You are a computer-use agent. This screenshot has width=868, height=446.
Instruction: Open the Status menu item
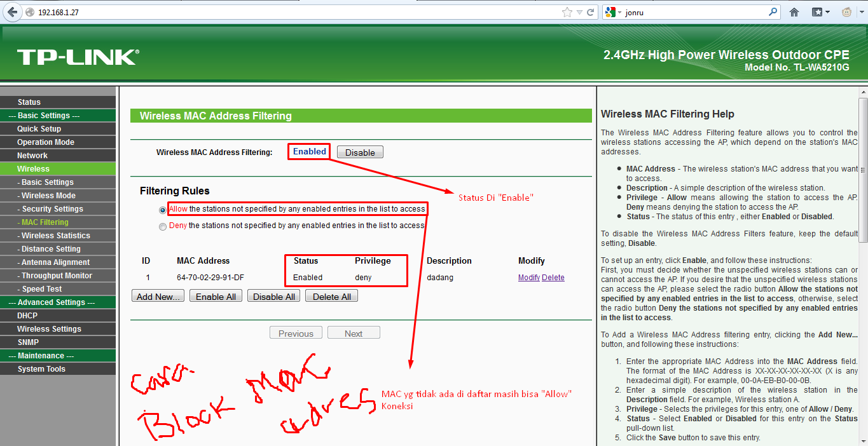(x=58, y=102)
